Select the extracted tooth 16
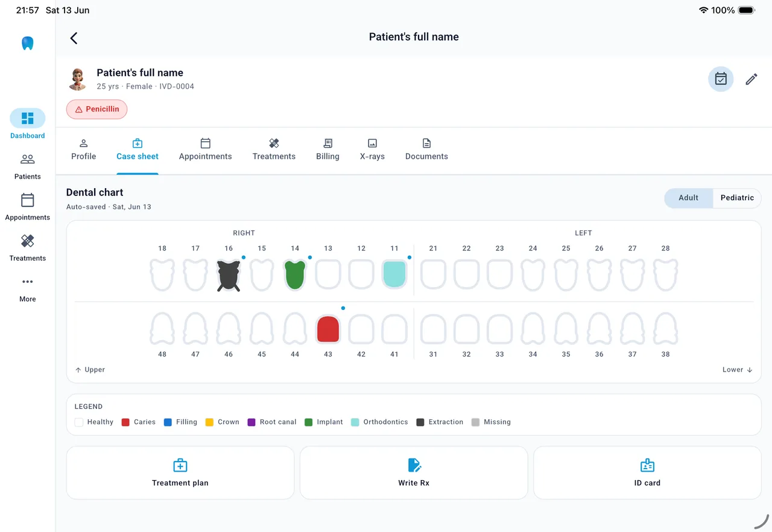 [229, 275]
